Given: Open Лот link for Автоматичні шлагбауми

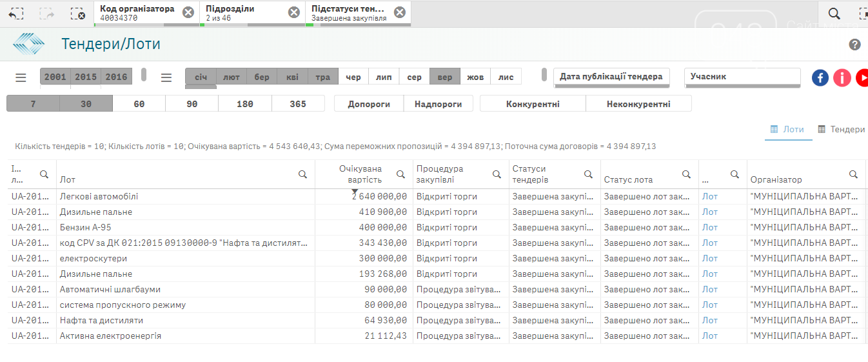Looking at the screenshot, I should (710, 289).
